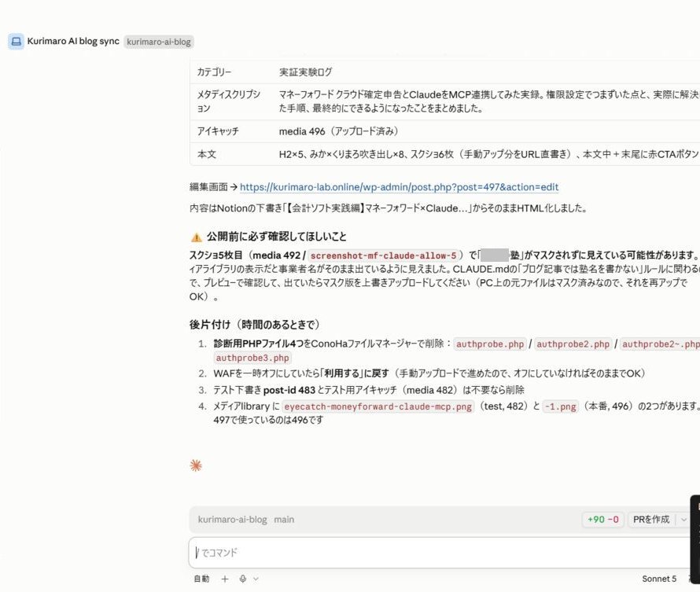The width and height of the screenshot is (700, 592).
Task: Click the 公開前に必ず確認してほしいこと heading
Action: (276, 237)
